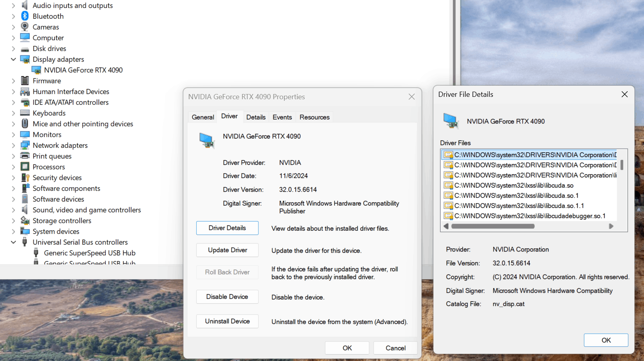Expand the Keyboards category
The height and width of the screenshot is (361, 644).
tap(13, 113)
